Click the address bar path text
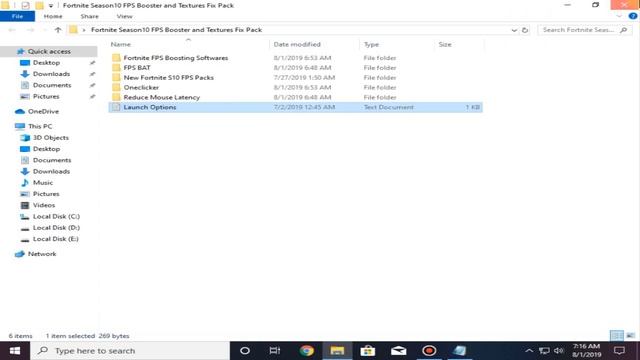This screenshot has width=640, height=360. pos(176,30)
